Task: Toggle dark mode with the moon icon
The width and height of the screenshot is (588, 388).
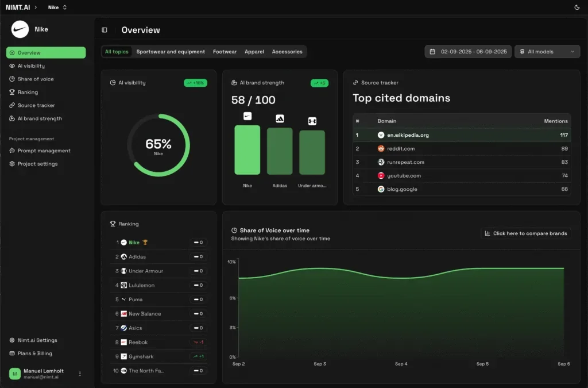Action: click(x=577, y=7)
